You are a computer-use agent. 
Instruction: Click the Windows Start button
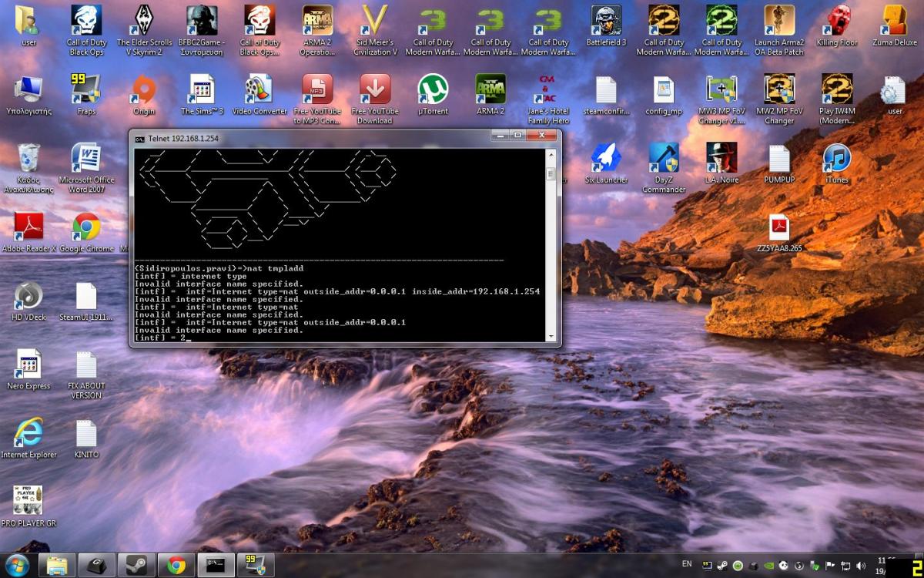[x=17, y=565]
